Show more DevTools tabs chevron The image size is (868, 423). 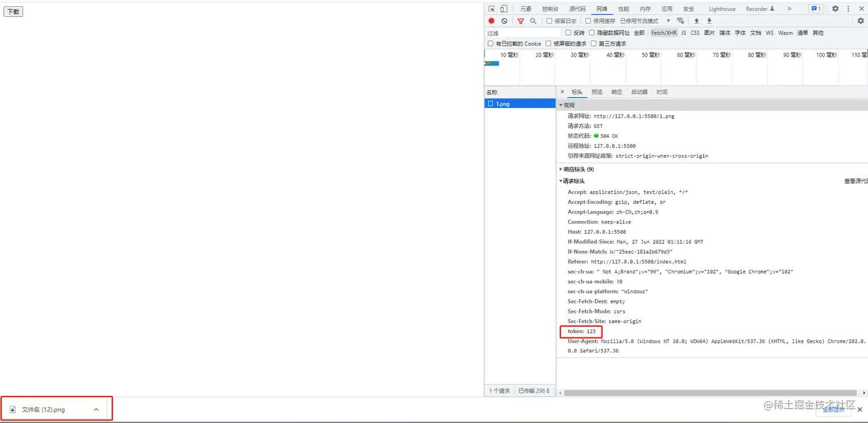pyautogui.click(x=789, y=9)
